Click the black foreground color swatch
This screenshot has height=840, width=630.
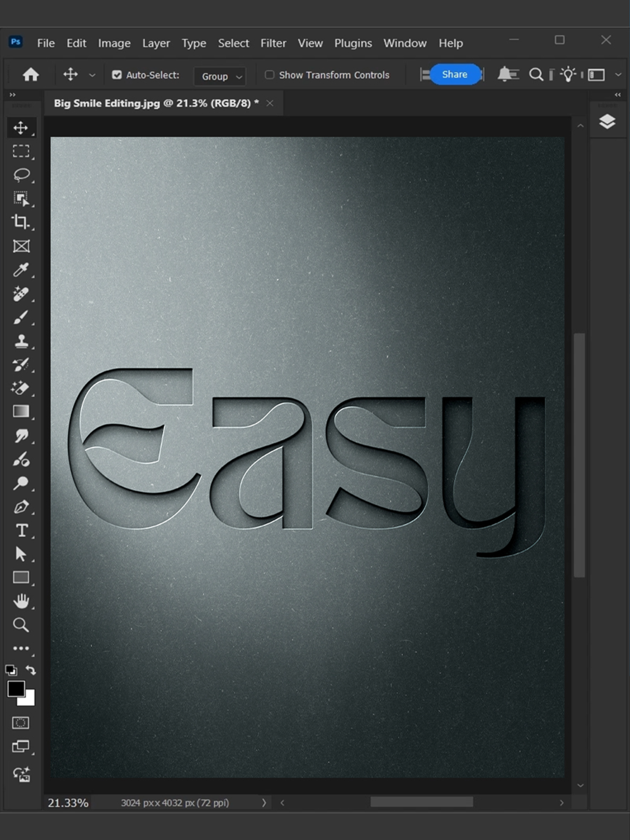pyautogui.click(x=16, y=689)
